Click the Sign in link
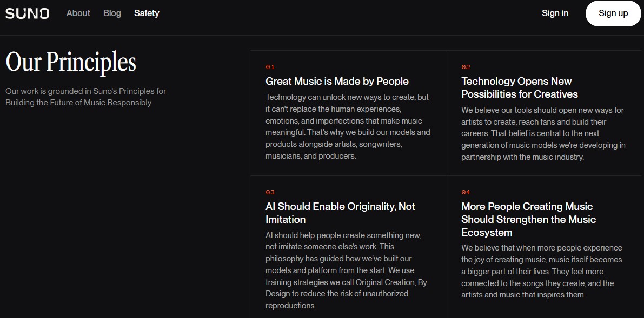 coord(555,13)
